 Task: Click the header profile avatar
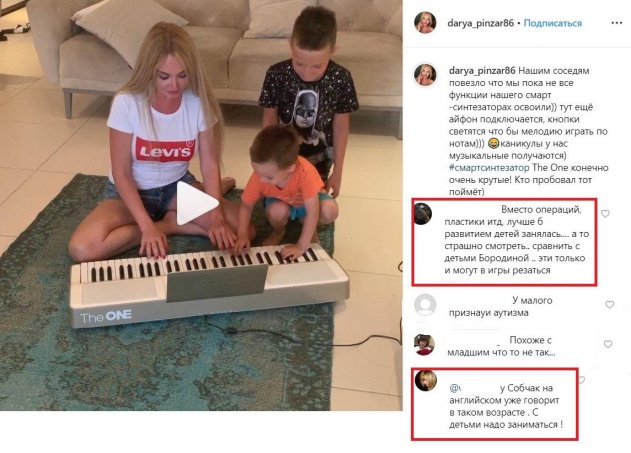[425, 23]
